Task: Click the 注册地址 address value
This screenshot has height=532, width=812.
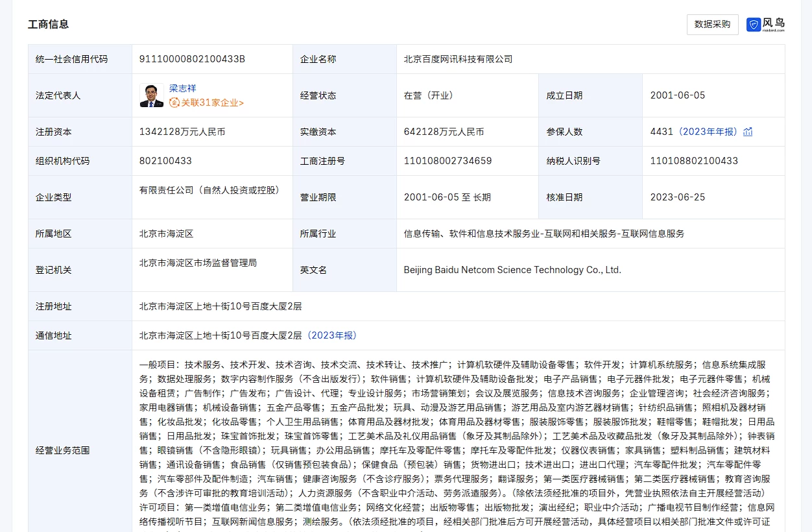Action: tap(220, 306)
